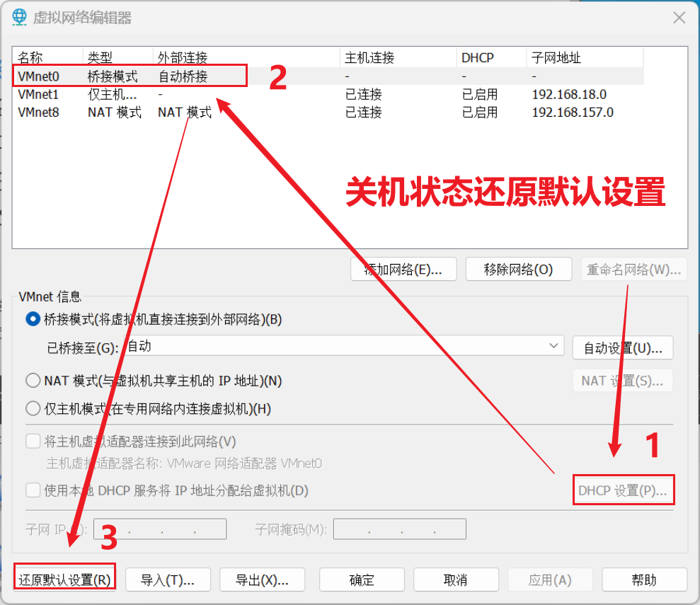Click 还原默认设置(R) button

(64, 580)
